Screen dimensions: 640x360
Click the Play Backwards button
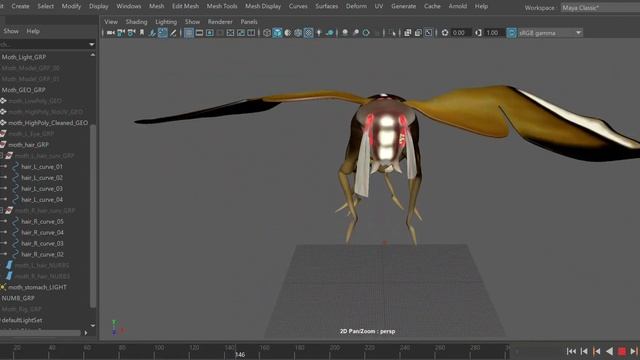point(609,351)
